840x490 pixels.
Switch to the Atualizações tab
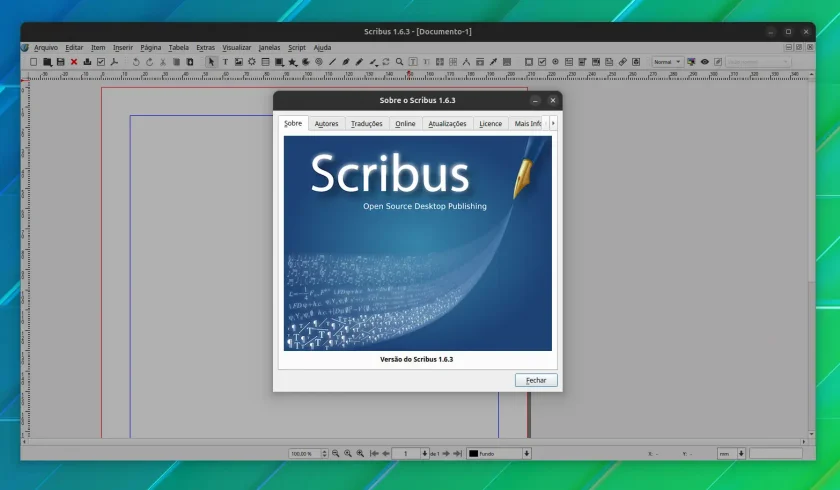[447, 124]
